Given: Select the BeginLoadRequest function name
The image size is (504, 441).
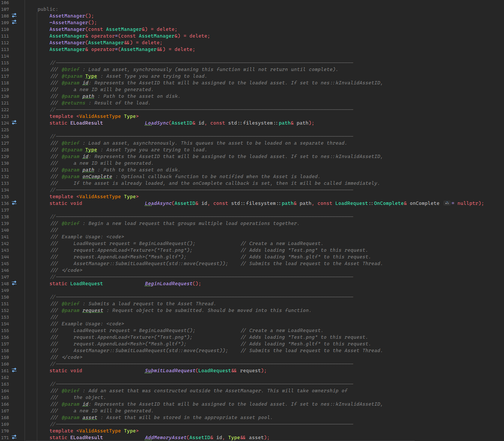Looking at the screenshot, I should [x=168, y=284].
